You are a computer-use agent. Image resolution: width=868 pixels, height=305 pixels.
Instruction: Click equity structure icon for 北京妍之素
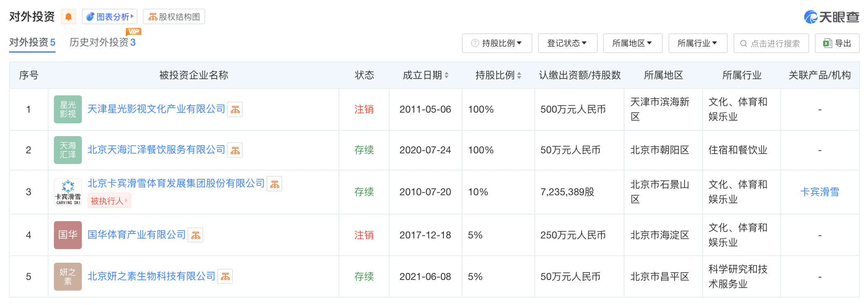pyautogui.click(x=225, y=277)
